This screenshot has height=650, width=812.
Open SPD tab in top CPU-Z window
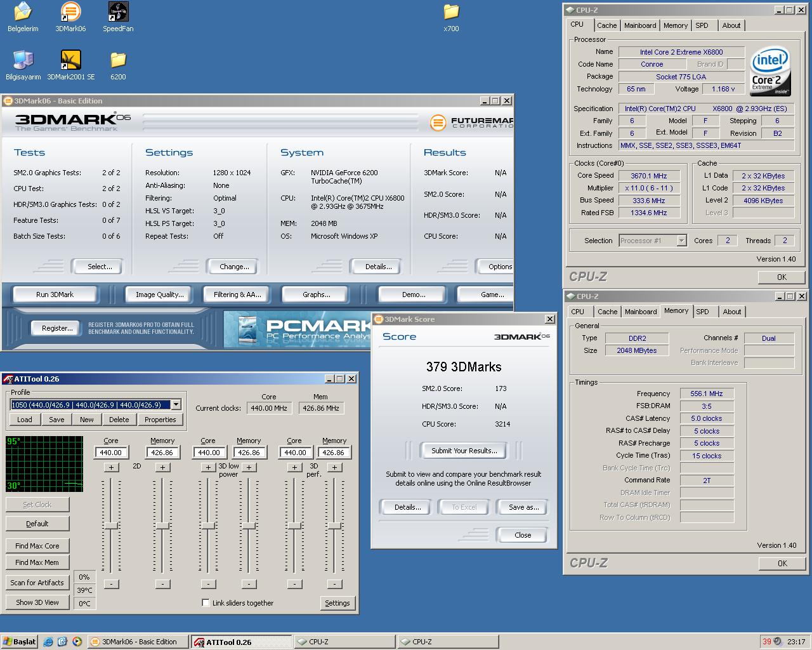click(x=702, y=25)
